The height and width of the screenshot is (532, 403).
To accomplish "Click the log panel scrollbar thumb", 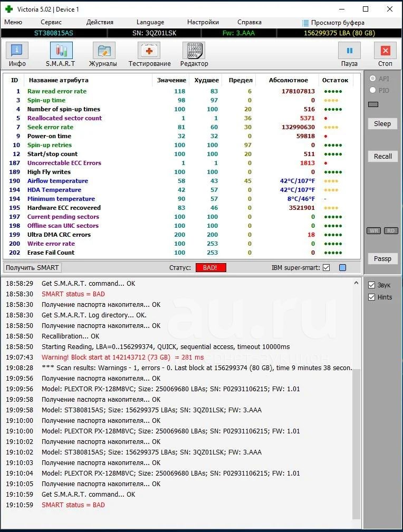I will click(356, 444).
